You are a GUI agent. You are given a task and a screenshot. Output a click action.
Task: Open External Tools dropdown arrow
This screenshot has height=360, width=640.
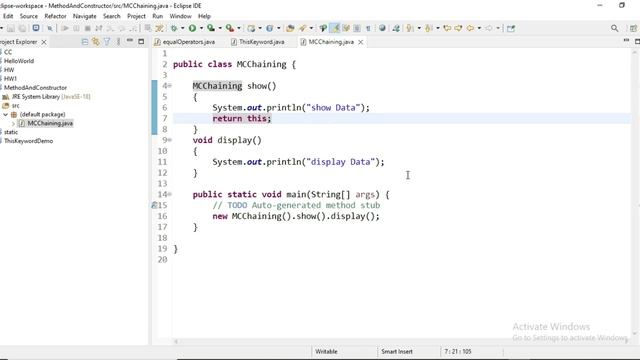point(239,28)
